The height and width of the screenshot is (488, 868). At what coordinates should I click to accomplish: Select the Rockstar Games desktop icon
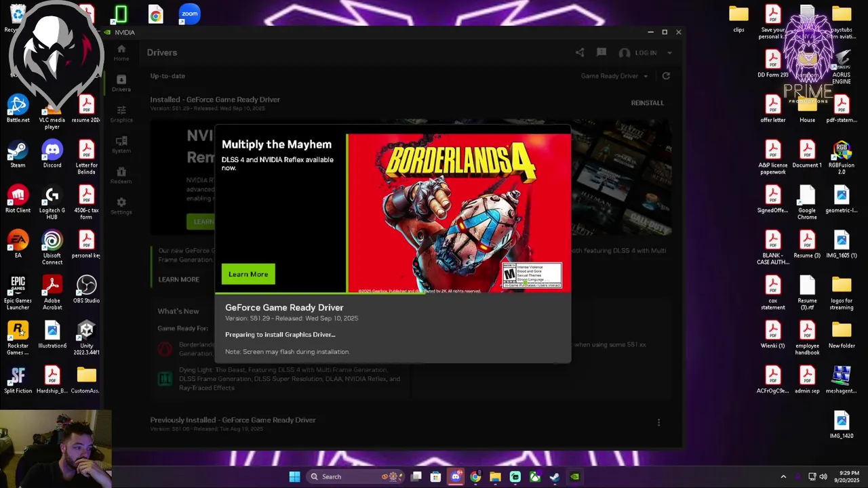pyautogui.click(x=18, y=338)
